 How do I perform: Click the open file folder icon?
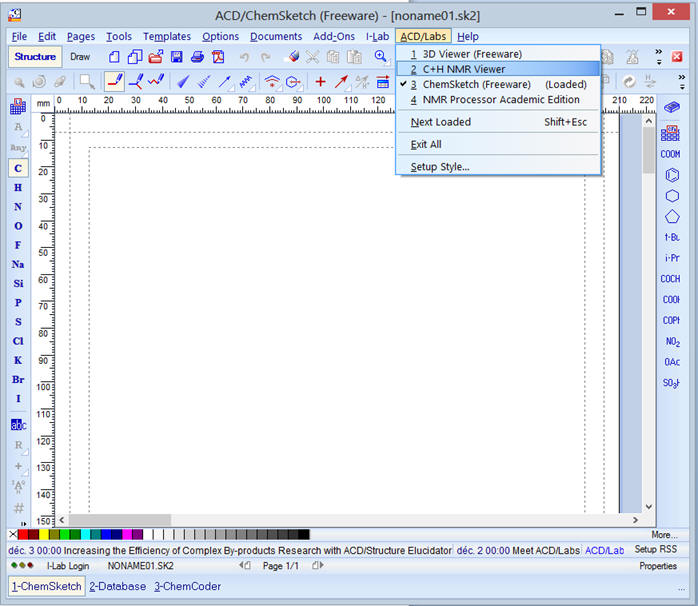tap(156, 57)
